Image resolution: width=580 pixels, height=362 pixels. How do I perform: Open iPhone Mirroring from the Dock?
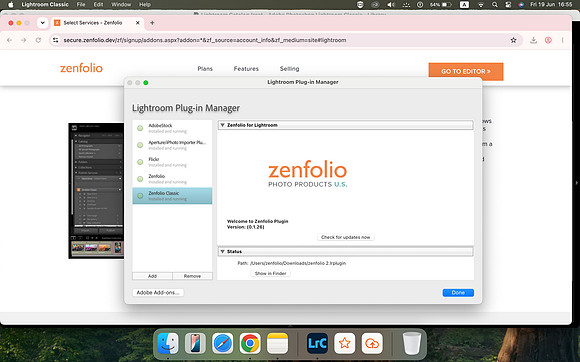195,344
